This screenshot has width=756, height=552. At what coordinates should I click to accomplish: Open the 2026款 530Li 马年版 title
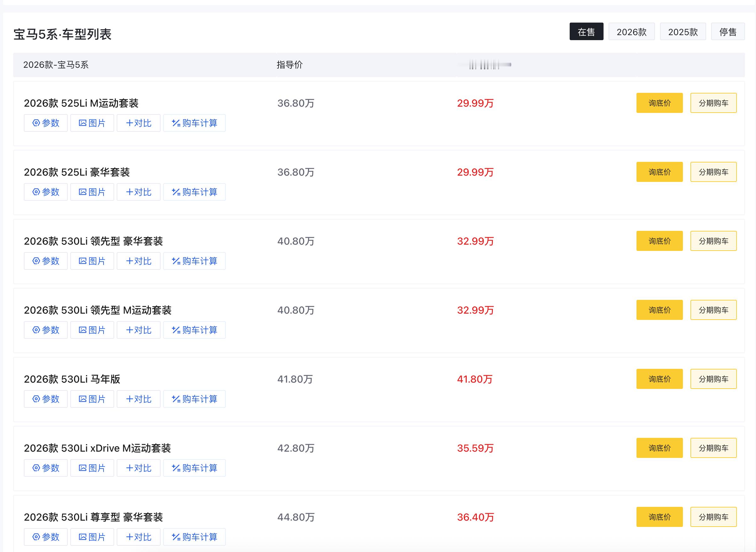click(72, 379)
